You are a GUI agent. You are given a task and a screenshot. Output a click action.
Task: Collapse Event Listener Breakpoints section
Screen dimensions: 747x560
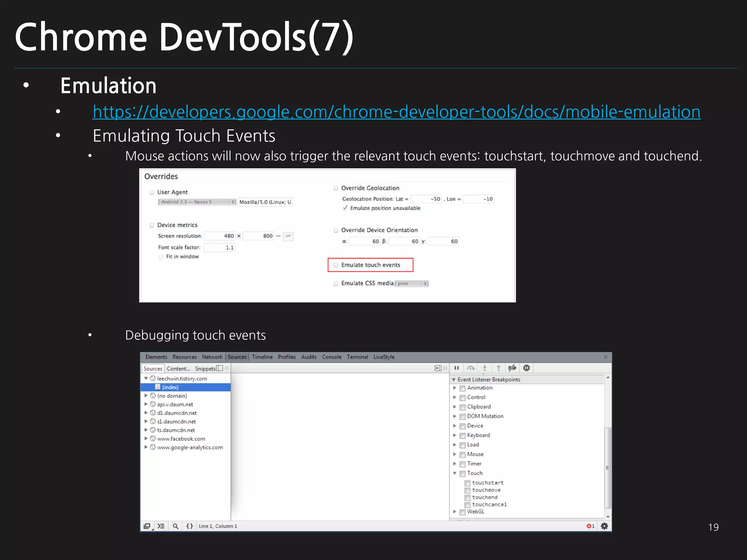point(454,380)
